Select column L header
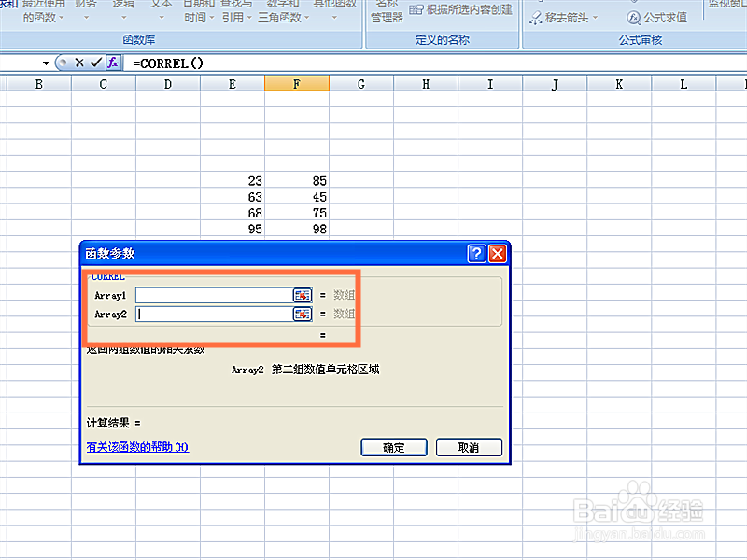Screen dimensions: 747x560 684,84
